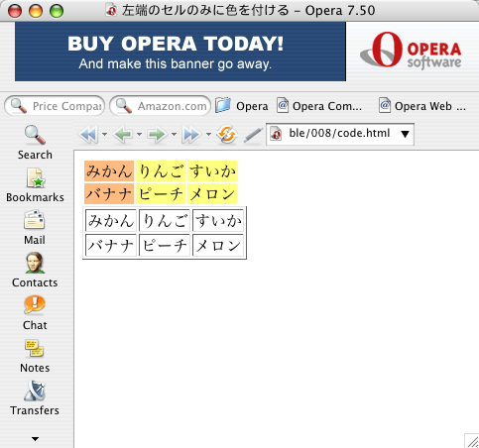Click the Opera software logo
479x448 pixels.
(411, 51)
